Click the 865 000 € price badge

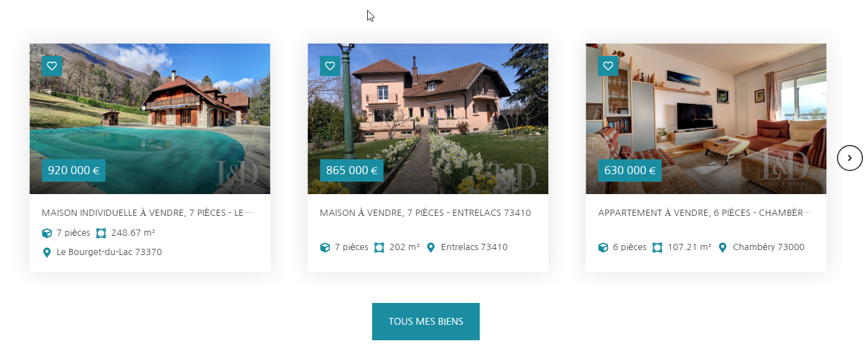pos(352,170)
